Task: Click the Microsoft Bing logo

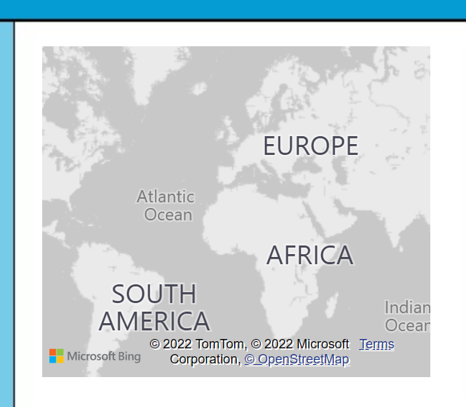Action: click(95, 356)
